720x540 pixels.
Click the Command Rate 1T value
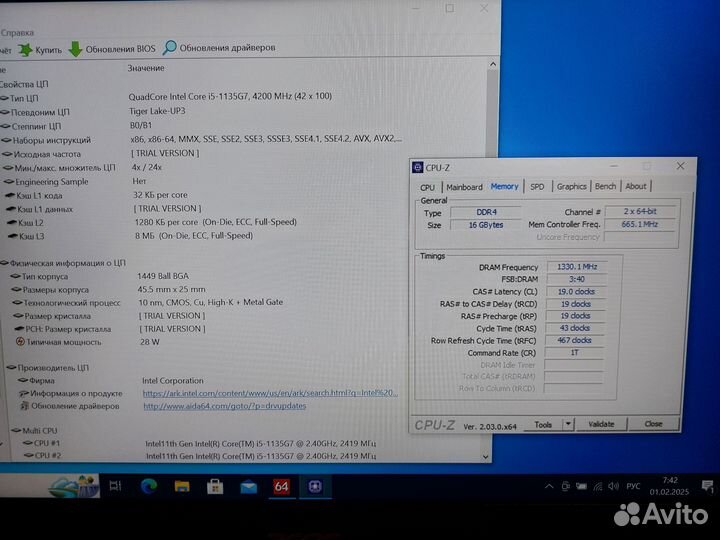tap(574, 353)
